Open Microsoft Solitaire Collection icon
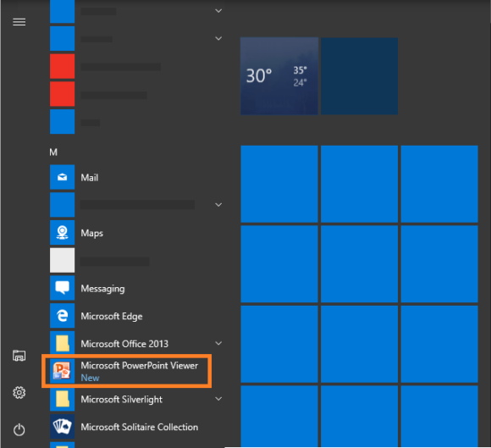This screenshot has width=491, height=448. pyautogui.click(x=63, y=427)
